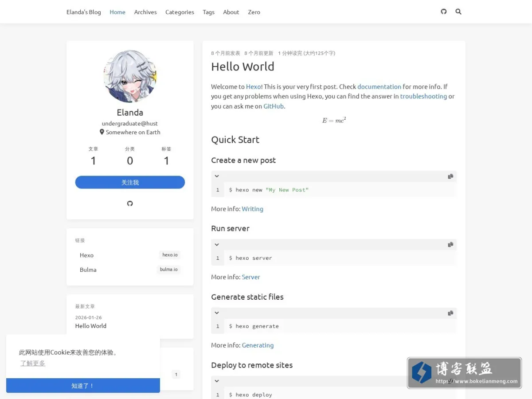Collapse the 'hexo generate' code block
Viewport: 532px width, 399px height.
point(217,313)
